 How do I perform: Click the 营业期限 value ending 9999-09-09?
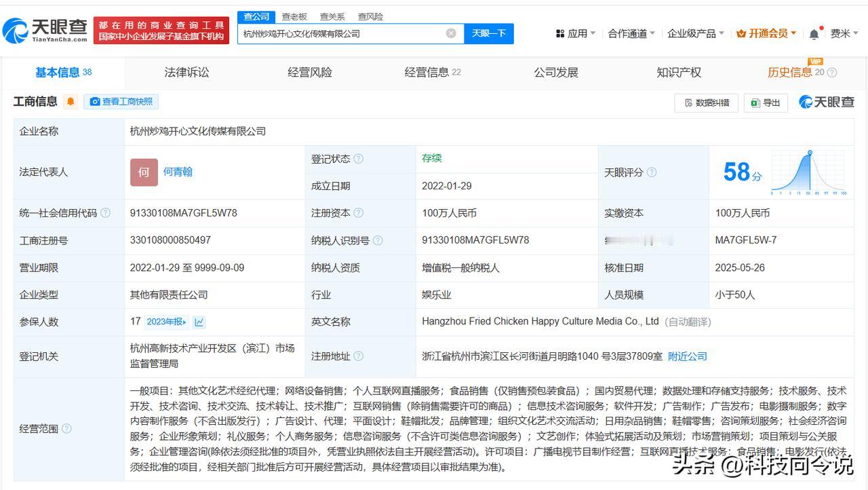click(187, 267)
